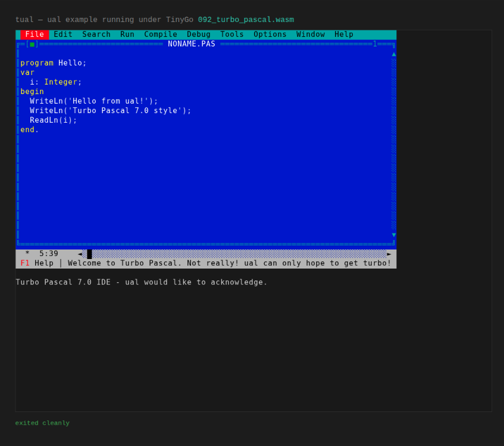Click F1 Help in status bar
504x446 pixels.
37,263
